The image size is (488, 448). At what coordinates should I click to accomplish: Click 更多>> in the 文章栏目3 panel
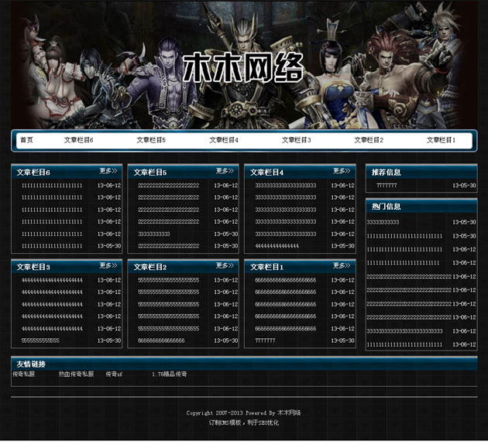(108, 265)
